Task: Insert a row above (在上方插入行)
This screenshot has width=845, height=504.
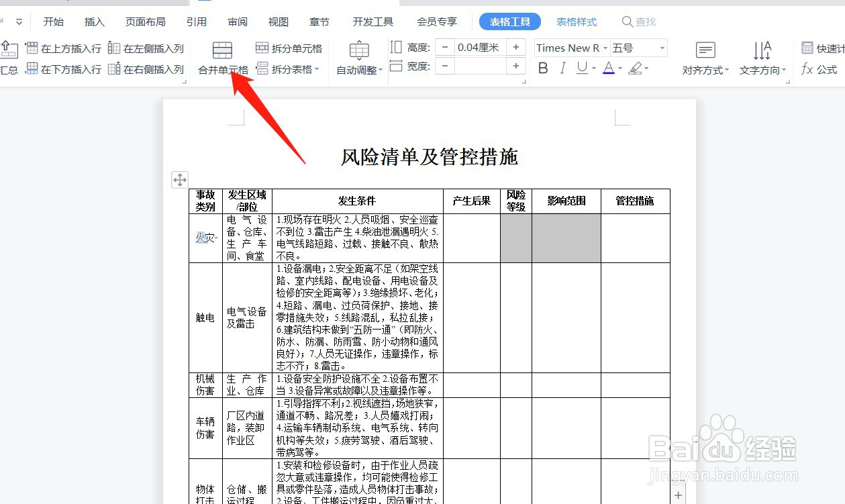Action: pyautogui.click(x=63, y=48)
